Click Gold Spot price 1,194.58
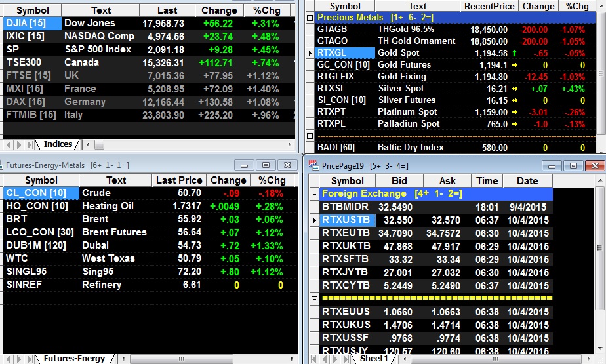The image size is (606, 364). 491,53
